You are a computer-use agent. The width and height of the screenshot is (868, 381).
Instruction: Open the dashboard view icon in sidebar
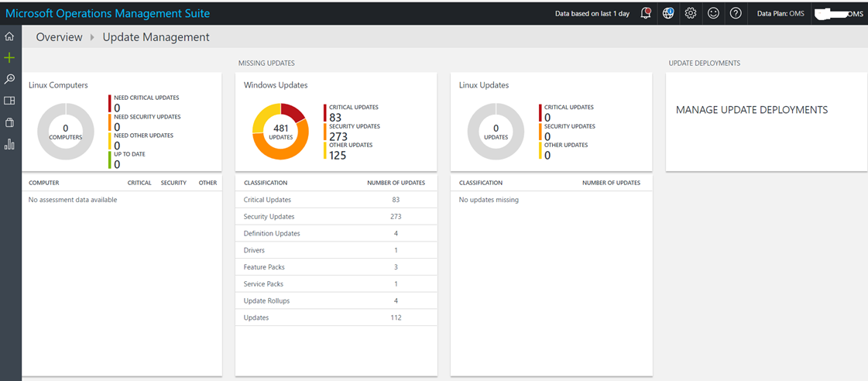coord(9,101)
